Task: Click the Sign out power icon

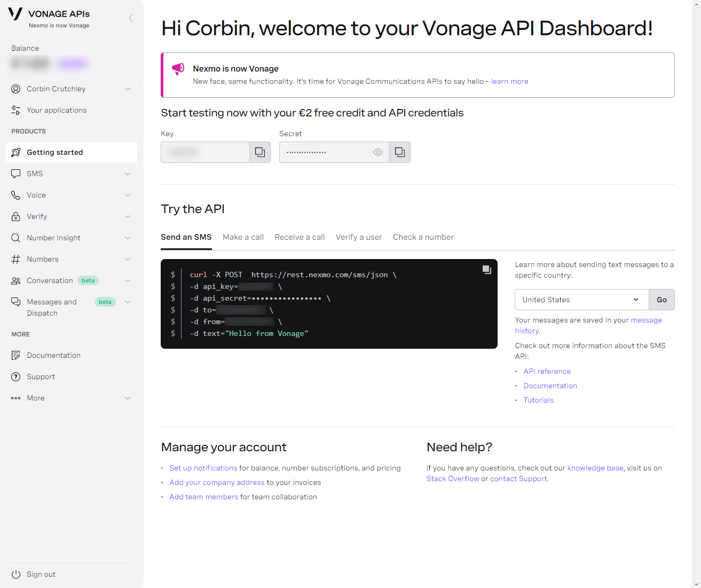Action: pyautogui.click(x=16, y=574)
